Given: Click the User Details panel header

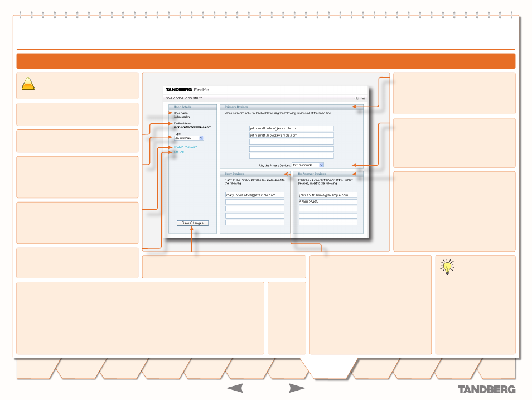Looking at the screenshot, I should (192, 107).
